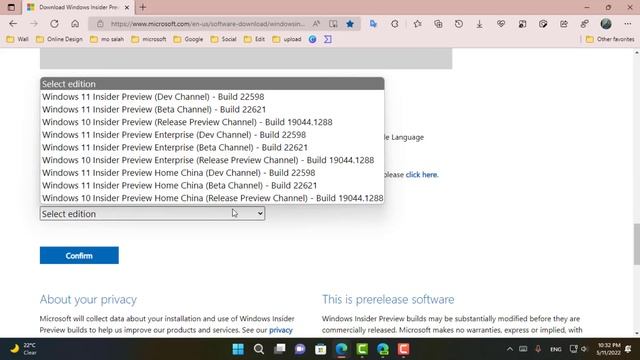This screenshot has height=360, width=640.
Task: Click the page vertical scrollbar thumb
Action: point(636,244)
